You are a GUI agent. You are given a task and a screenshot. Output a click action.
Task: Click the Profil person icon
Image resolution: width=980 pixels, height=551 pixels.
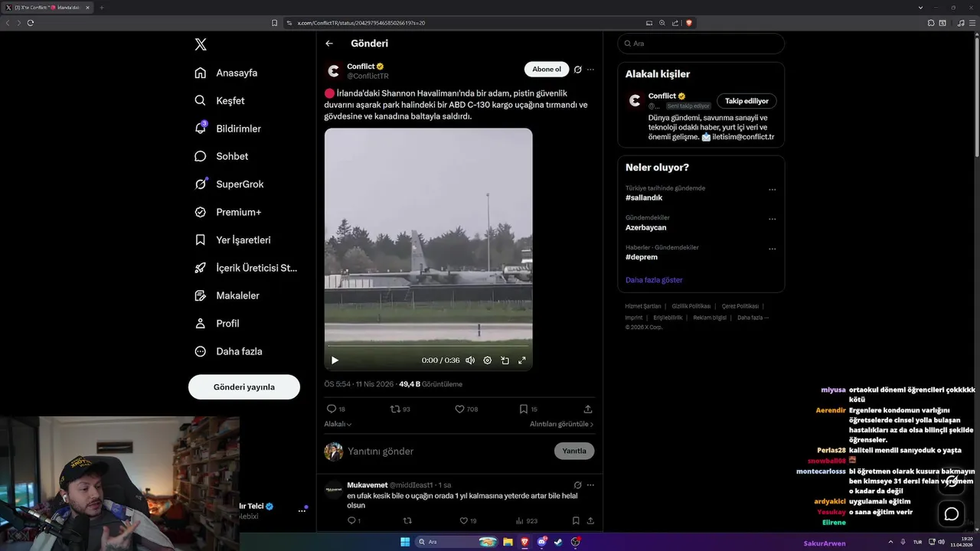coord(201,324)
